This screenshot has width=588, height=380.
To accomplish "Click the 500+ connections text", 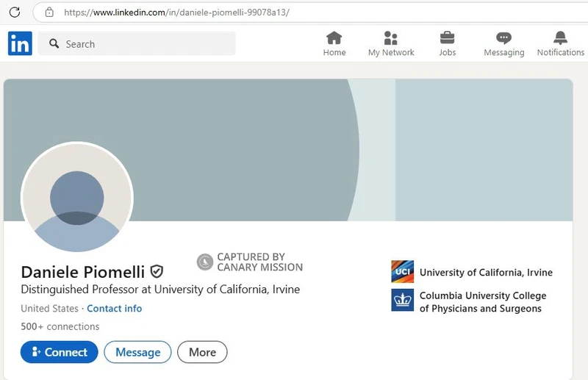I will pos(60,326).
